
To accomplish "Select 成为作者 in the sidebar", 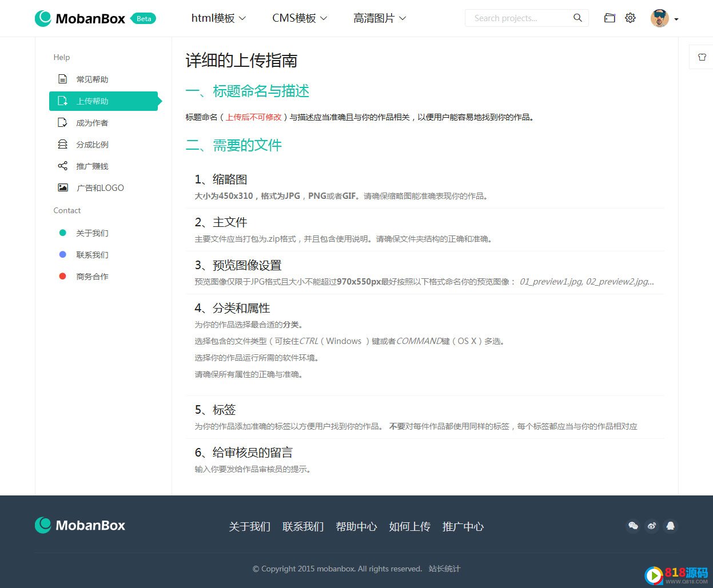I will [92, 123].
